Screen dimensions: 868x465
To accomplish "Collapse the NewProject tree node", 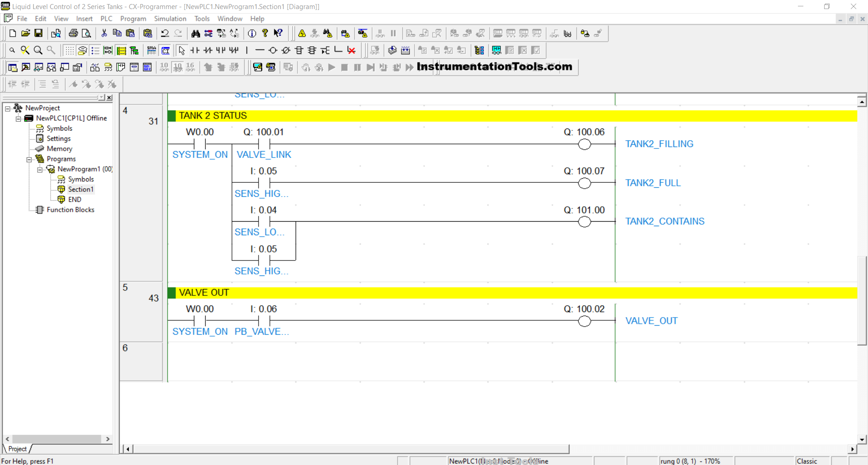I will click(8, 108).
